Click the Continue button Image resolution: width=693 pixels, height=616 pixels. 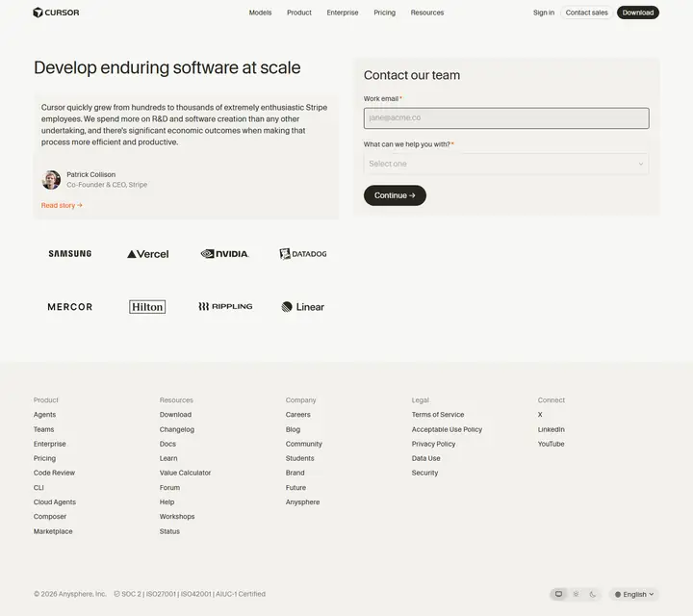pyautogui.click(x=395, y=195)
